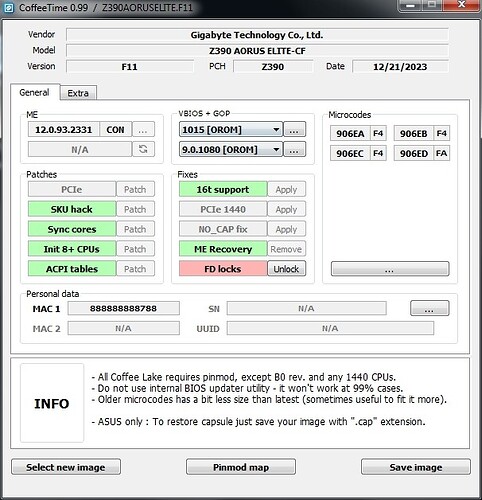Viewport: 482px width, 500px height.
Task: Click the green SKU hack label
Action: pyautogui.click(x=72, y=209)
